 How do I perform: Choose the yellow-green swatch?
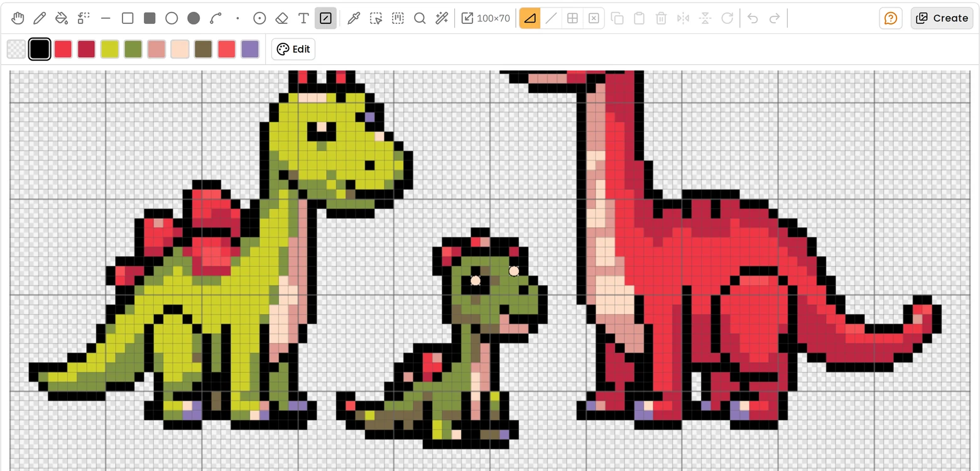pos(110,49)
